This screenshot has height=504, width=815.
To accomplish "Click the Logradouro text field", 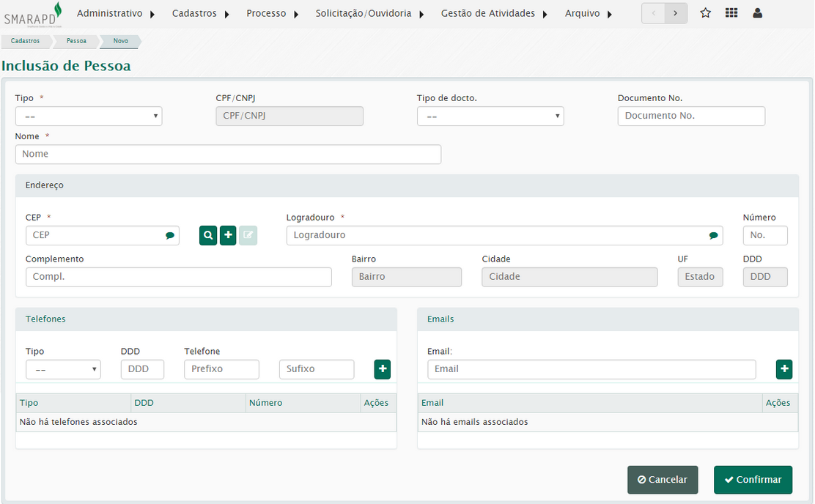I will pyautogui.click(x=498, y=235).
